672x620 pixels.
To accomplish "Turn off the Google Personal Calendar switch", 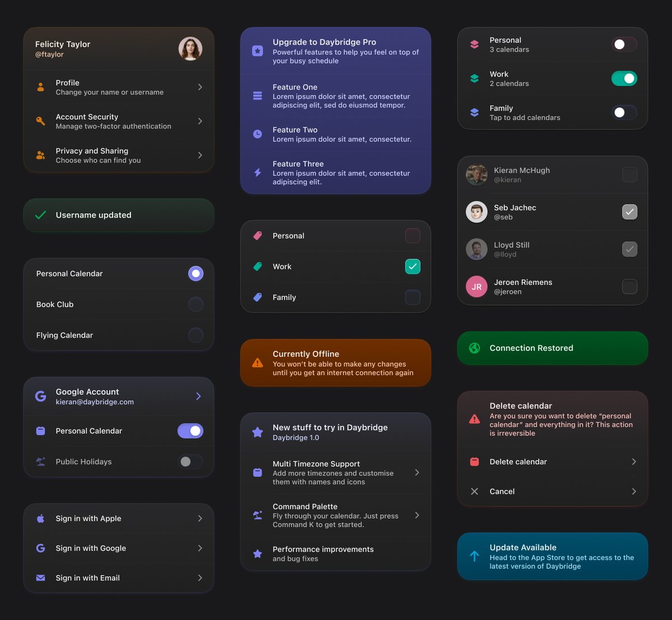I will (190, 431).
